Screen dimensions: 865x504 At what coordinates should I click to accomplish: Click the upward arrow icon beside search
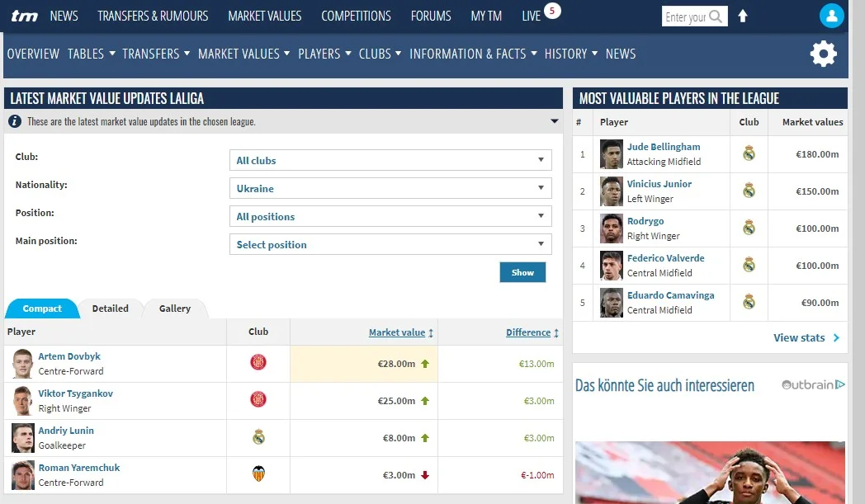(x=743, y=16)
